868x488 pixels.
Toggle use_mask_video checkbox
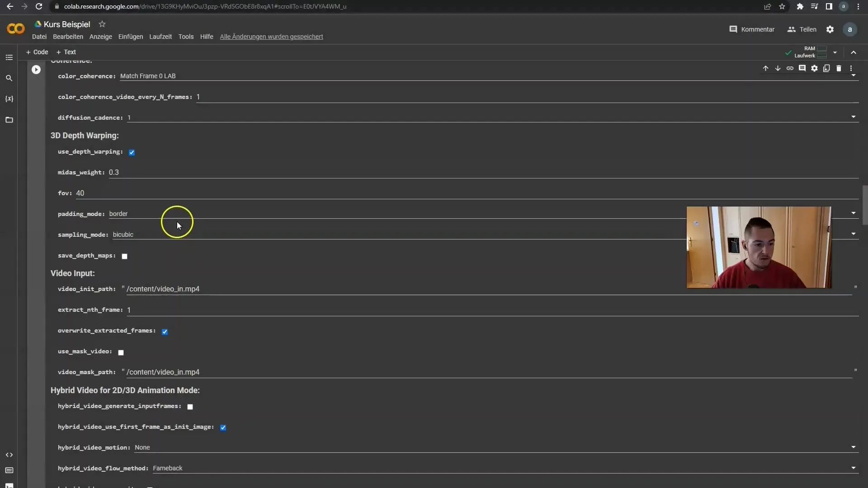[121, 352]
